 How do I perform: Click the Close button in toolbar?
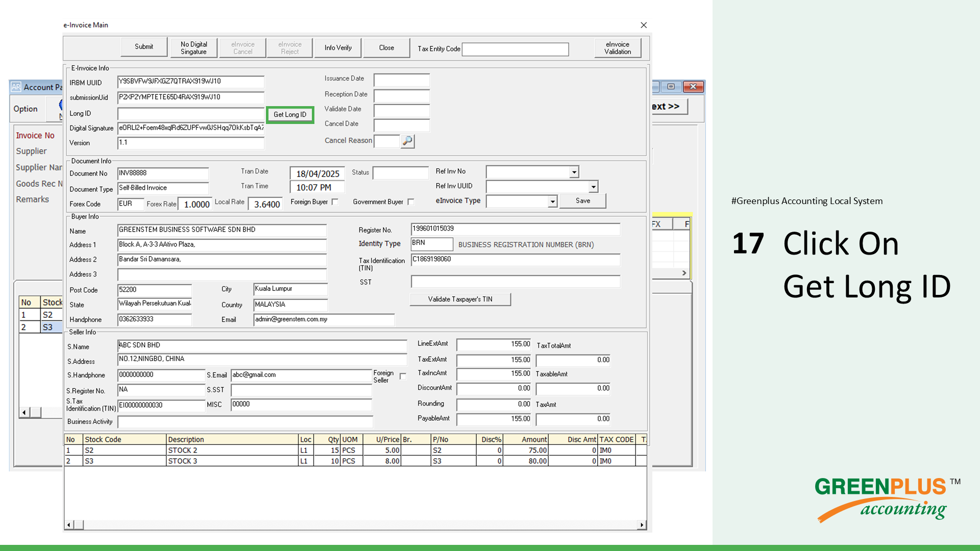[386, 47]
